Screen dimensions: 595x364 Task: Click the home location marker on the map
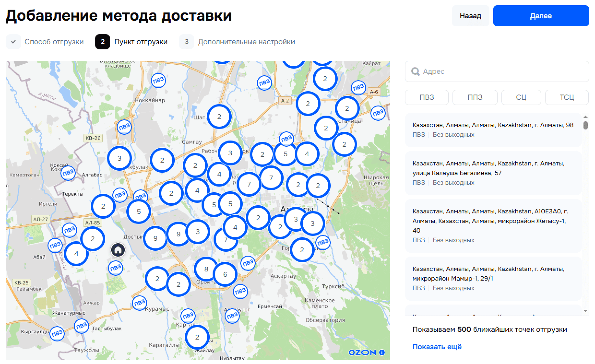118,250
